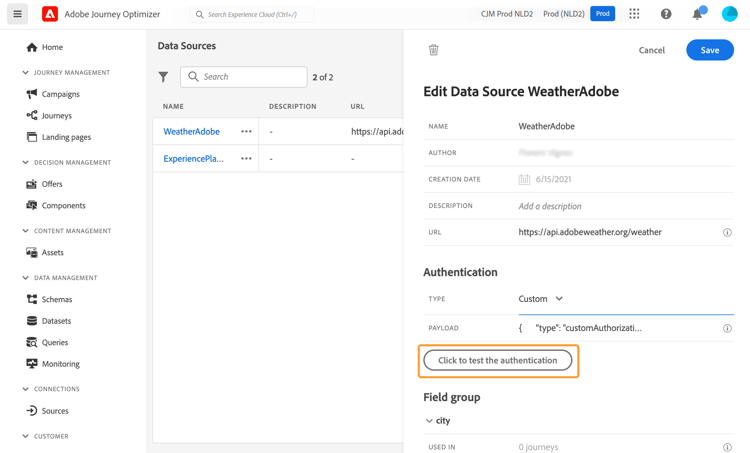Collapse the Journey Management section
Image resolution: width=750 pixels, height=453 pixels.
26,73
